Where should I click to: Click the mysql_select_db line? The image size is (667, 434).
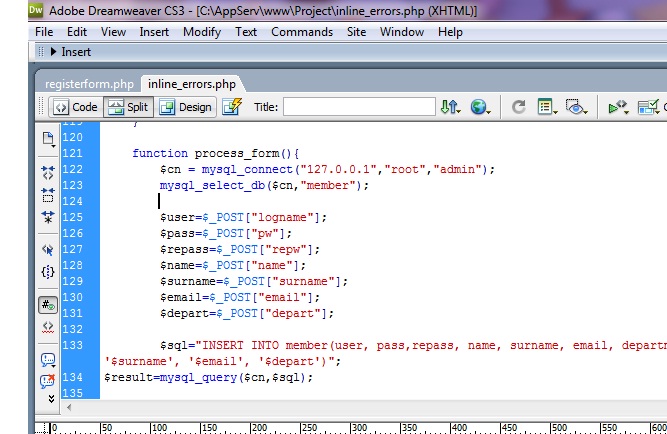pyautogui.click(x=264, y=186)
